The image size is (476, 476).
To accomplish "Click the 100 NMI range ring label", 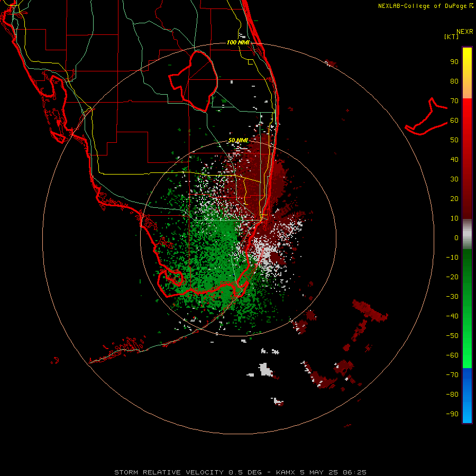I will click(238, 42).
